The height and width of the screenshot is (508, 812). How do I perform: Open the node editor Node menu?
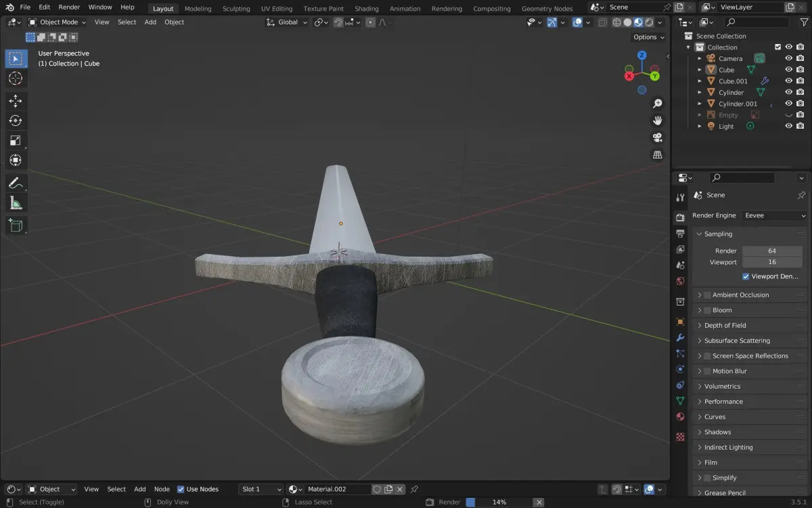(162, 489)
